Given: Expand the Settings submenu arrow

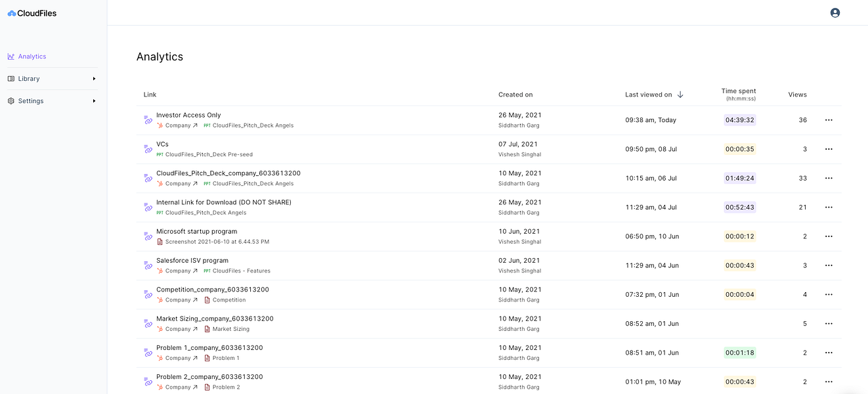Looking at the screenshot, I should pyautogui.click(x=94, y=101).
